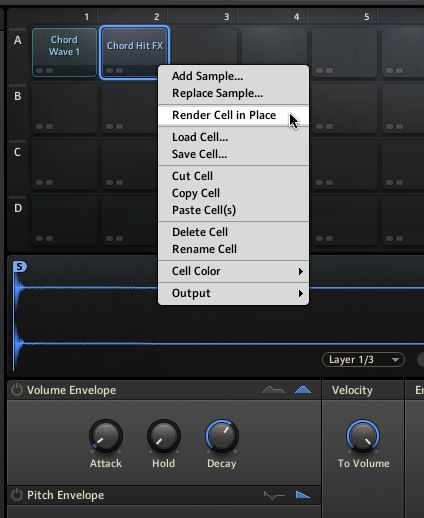Expand the Output submenu

tap(233, 293)
